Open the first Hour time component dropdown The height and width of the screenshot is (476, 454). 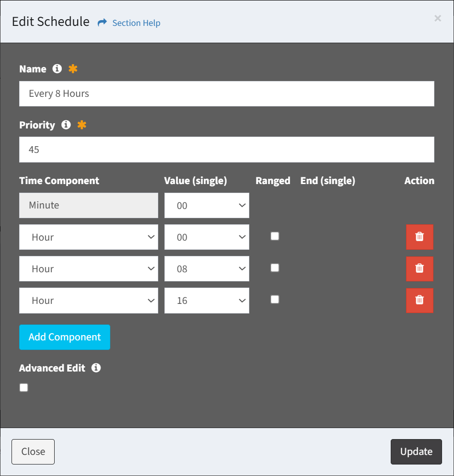click(89, 237)
